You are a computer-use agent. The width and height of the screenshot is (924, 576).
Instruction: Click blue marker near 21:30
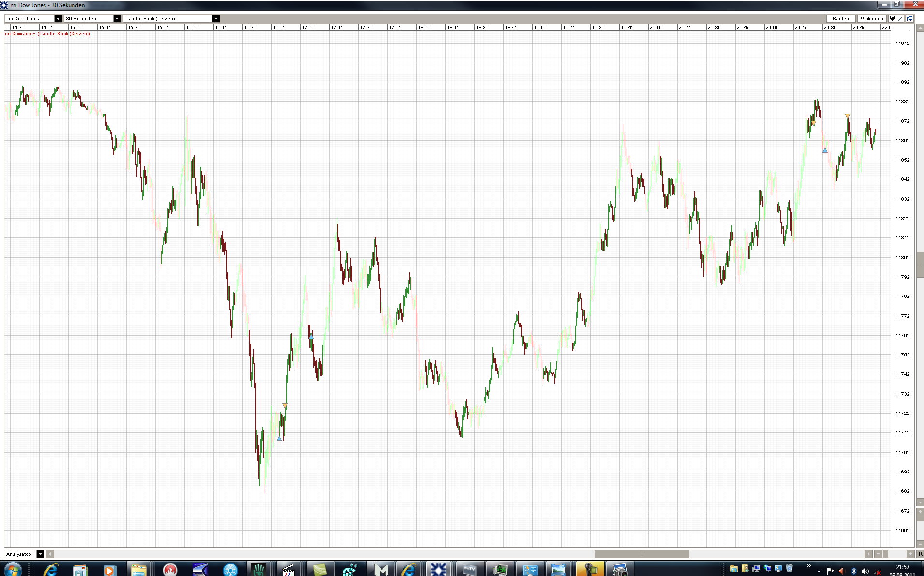point(825,151)
